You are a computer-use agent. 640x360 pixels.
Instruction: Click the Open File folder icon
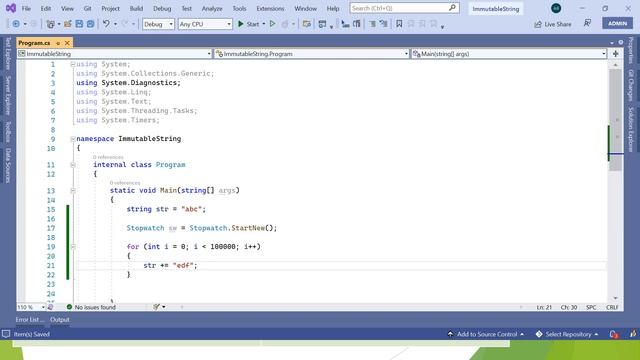pyautogui.click(x=68, y=24)
